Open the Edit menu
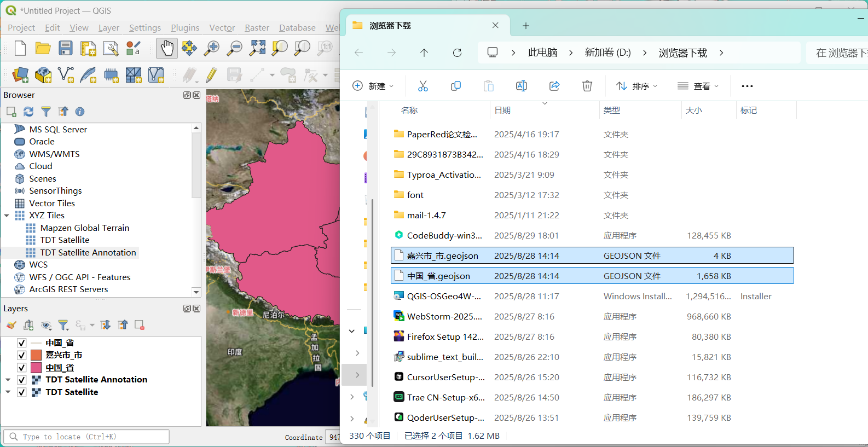The width and height of the screenshot is (868, 447). point(53,27)
